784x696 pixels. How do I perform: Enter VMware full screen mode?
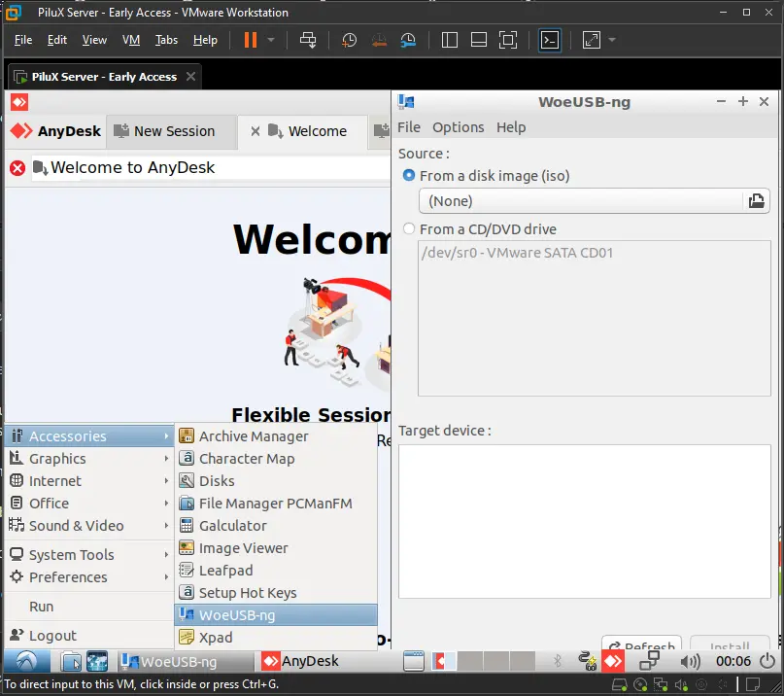[508, 40]
